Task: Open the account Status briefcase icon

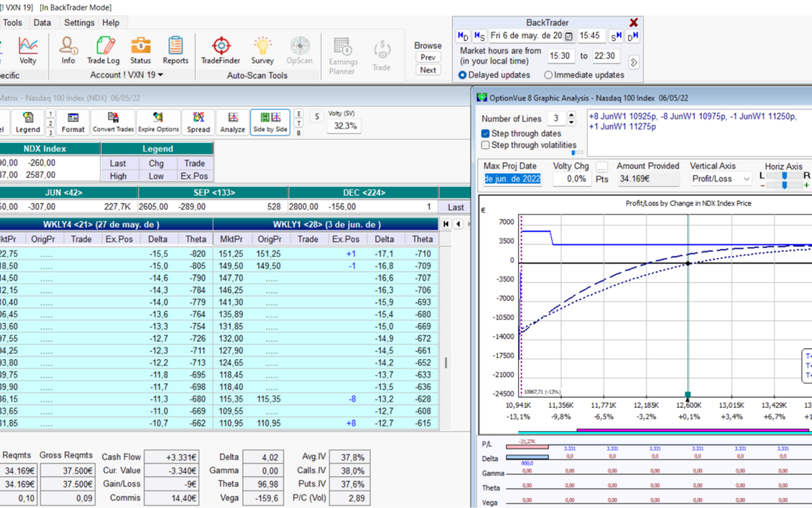Action: coord(141,50)
